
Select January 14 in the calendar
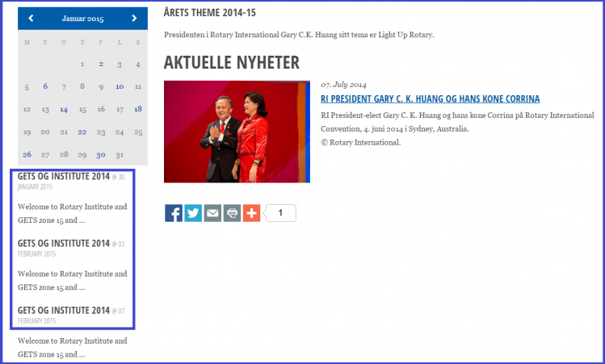tap(64, 110)
